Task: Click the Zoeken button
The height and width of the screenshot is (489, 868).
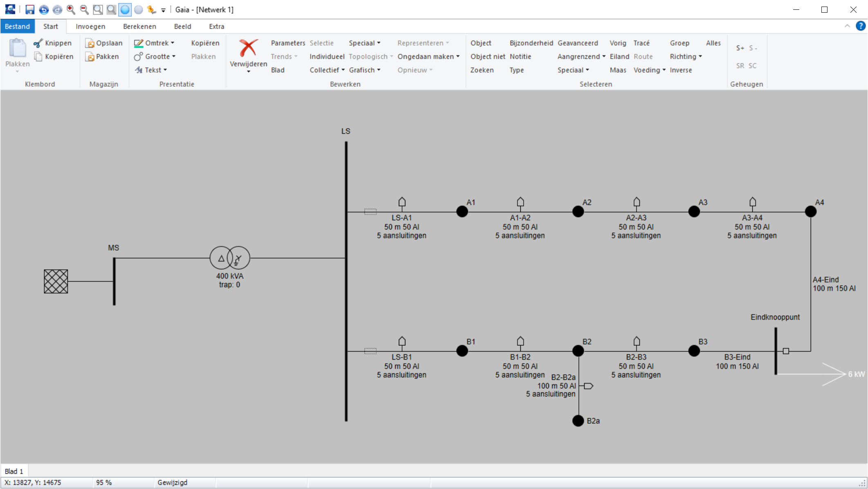Action: [481, 70]
